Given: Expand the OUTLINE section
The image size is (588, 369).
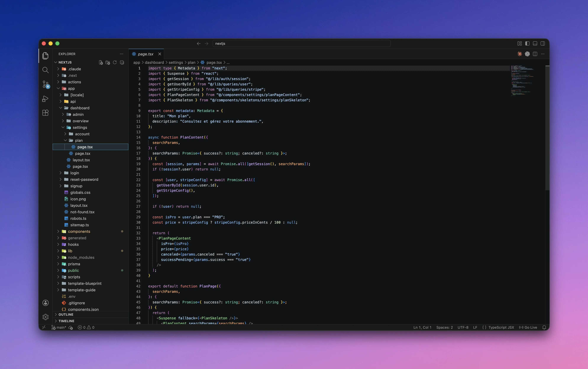Looking at the screenshot, I should point(66,314).
